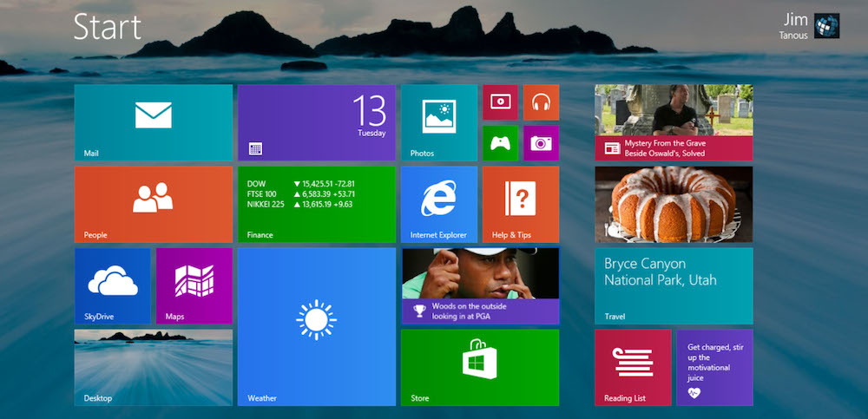The height and width of the screenshot is (419, 868).
Task: Click the heart icon on Health tile
Action: tap(694, 393)
